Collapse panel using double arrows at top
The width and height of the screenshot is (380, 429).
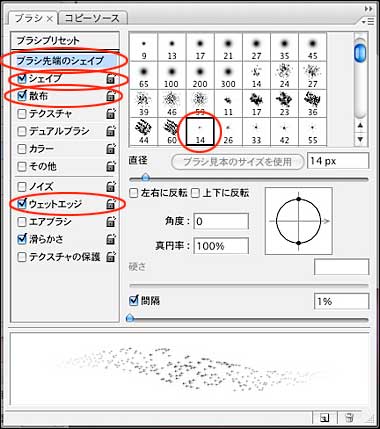tap(368, 9)
